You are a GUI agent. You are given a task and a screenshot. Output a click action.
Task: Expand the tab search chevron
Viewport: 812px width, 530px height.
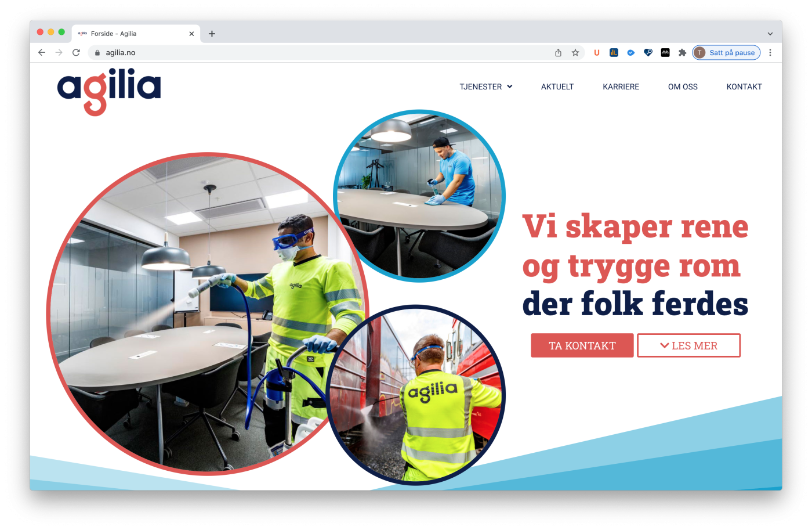(770, 34)
